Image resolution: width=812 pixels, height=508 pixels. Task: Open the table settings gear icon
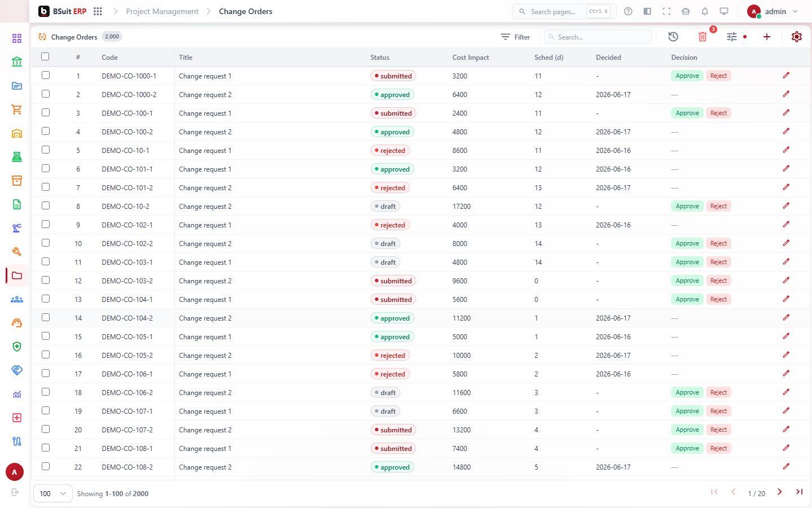(796, 37)
